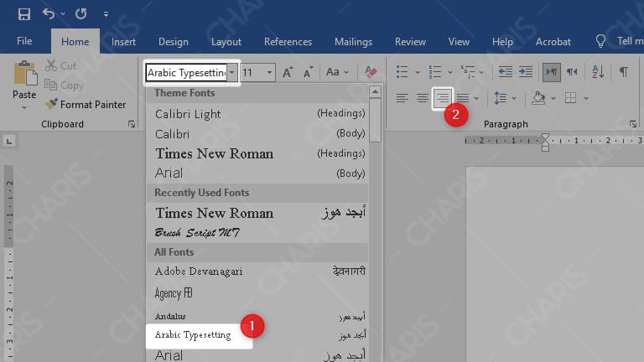Open the Borders icon

570,98
